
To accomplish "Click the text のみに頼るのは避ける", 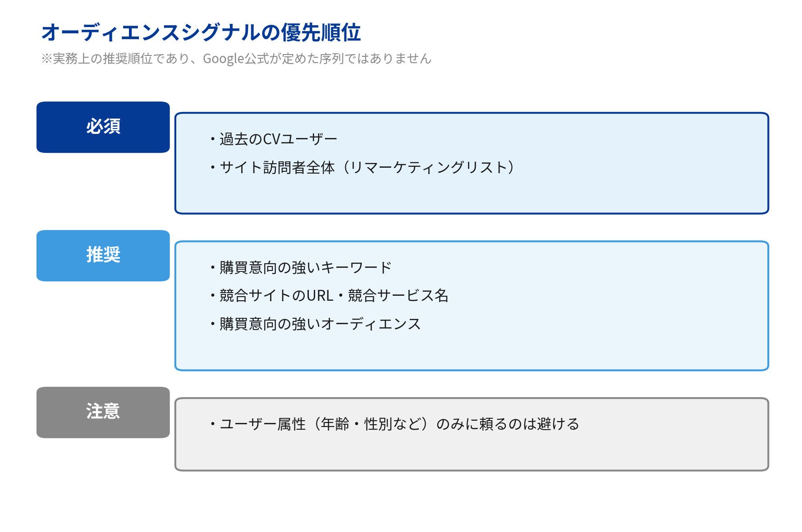I will pos(508,424).
